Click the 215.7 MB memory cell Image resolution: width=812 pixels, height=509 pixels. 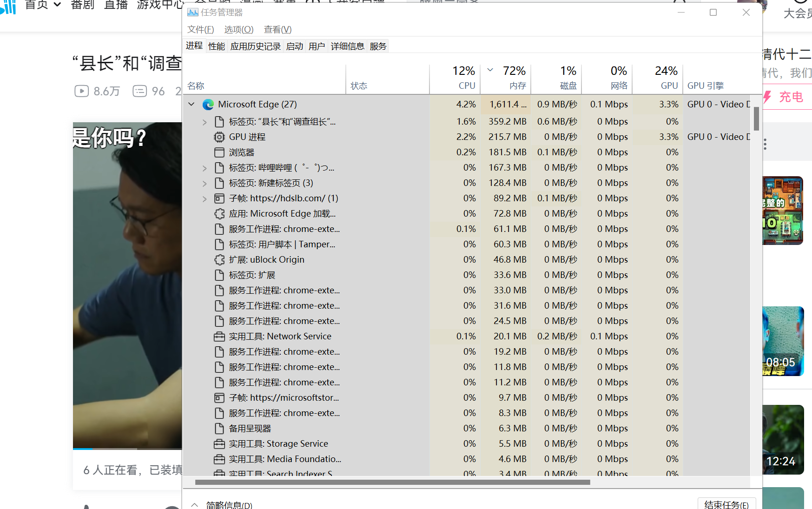tap(506, 137)
